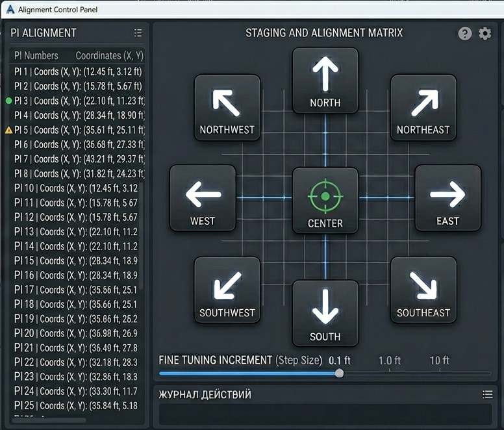Open the PI ALIGNMENT list menu icon

pos(138,32)
